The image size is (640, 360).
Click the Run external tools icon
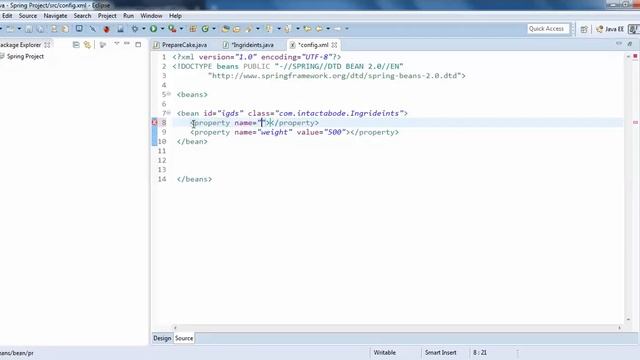172,29
